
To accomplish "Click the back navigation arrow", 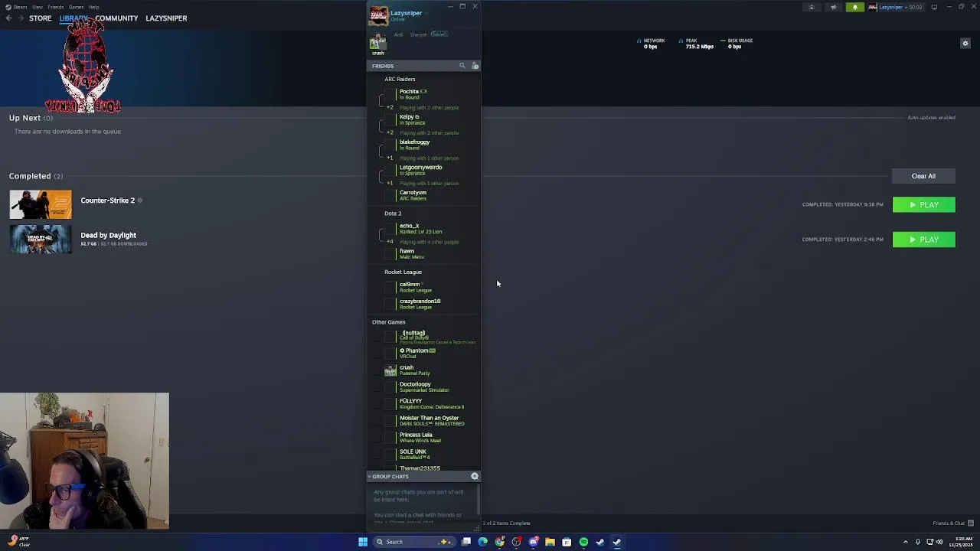I will click(x=8, y=18).
